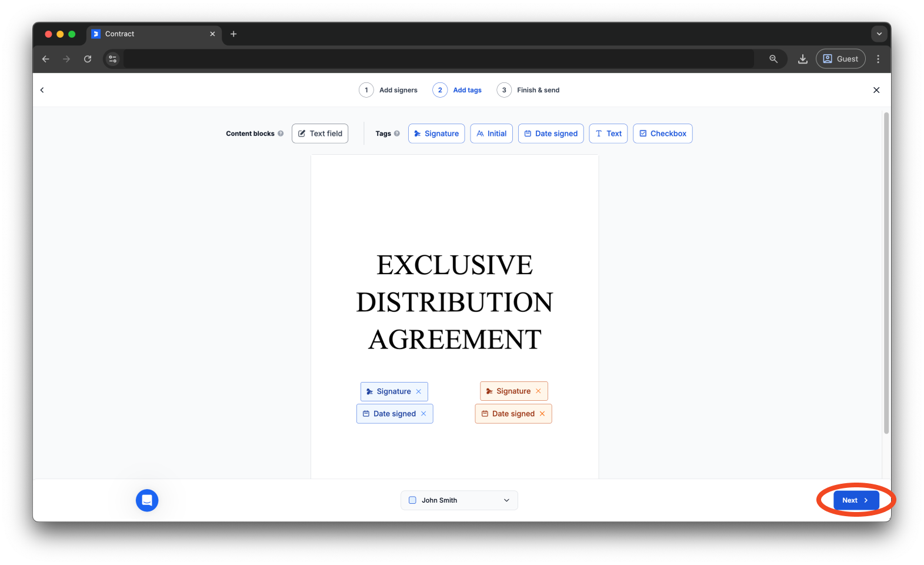Image resolution: width=924 pixels, height=565 pixels.
Task: Open the Tags help tooltip icon
Action: [397, 134]
